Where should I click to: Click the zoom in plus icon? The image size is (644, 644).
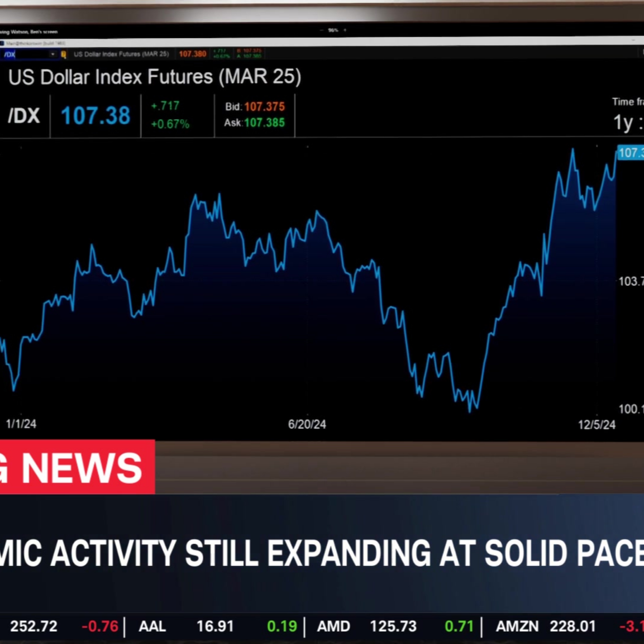tap(345, 30)
